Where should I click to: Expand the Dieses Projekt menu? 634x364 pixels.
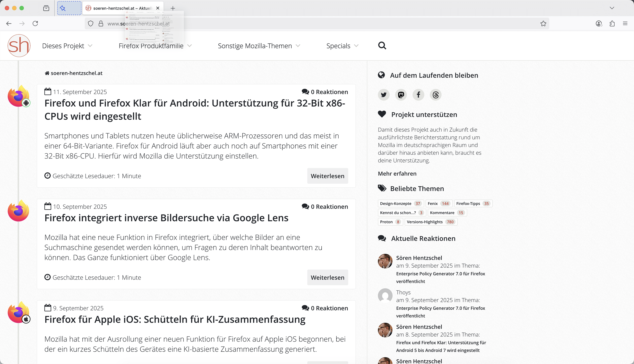tap(67, 46)
